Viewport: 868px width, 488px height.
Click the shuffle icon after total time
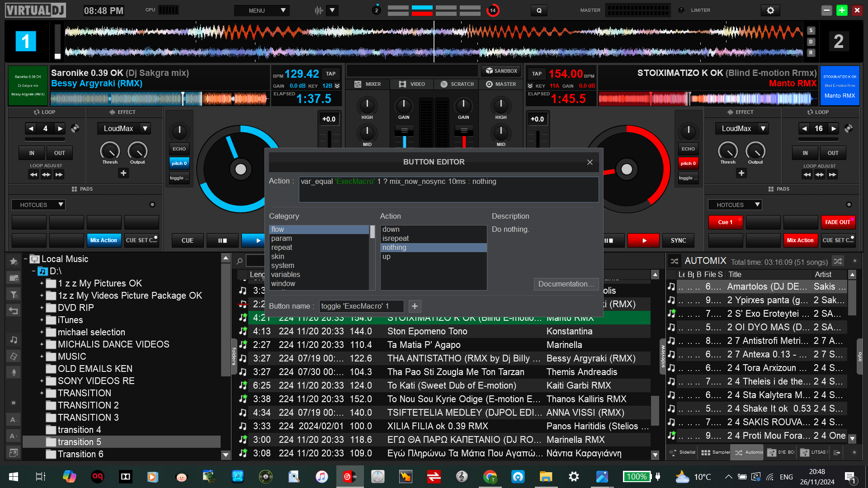tap(838, 261)
